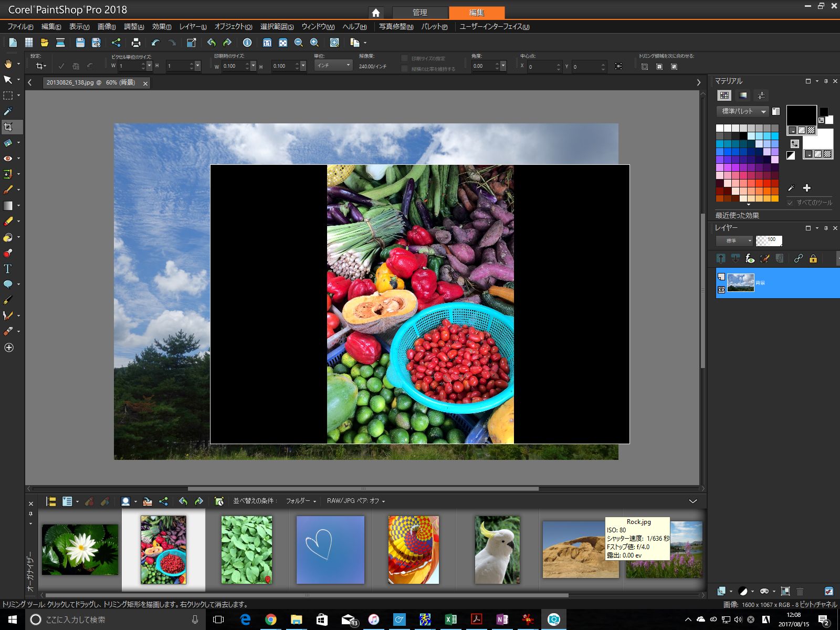Open the layer blend mode 標準 dropdown
840x630 pixels.
click(x=734, y=241)
